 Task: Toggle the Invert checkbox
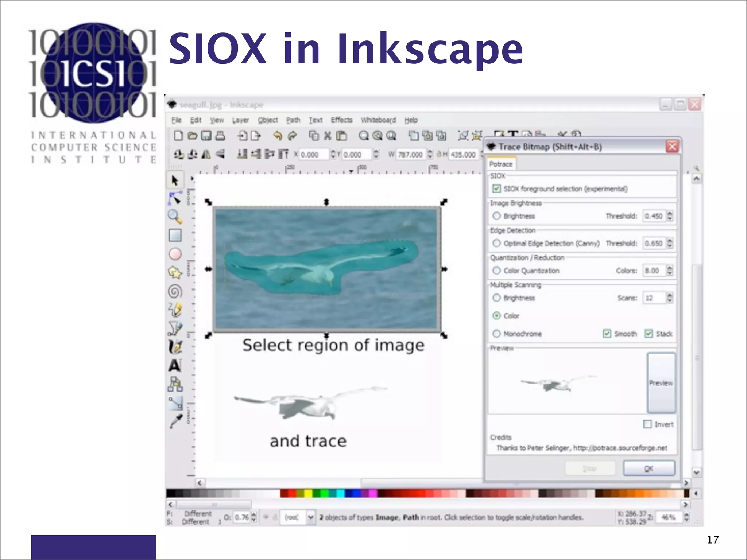pos(647,424)
